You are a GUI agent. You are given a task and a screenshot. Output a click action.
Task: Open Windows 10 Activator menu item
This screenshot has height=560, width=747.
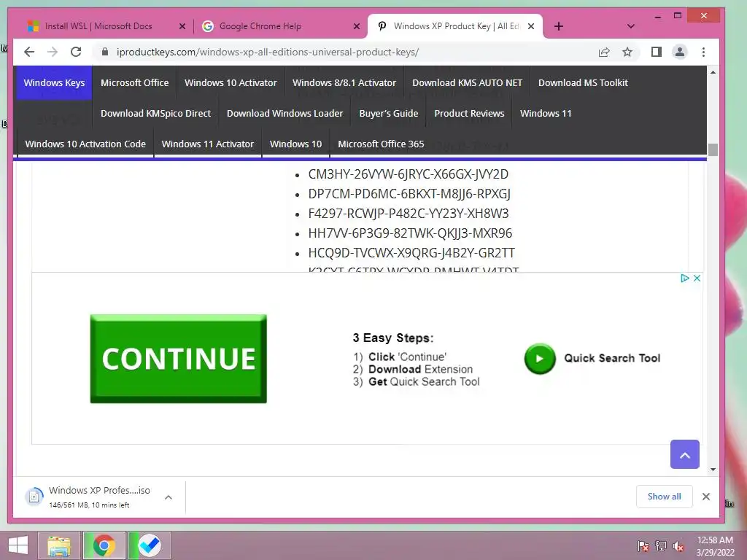(x=231, y=83)
